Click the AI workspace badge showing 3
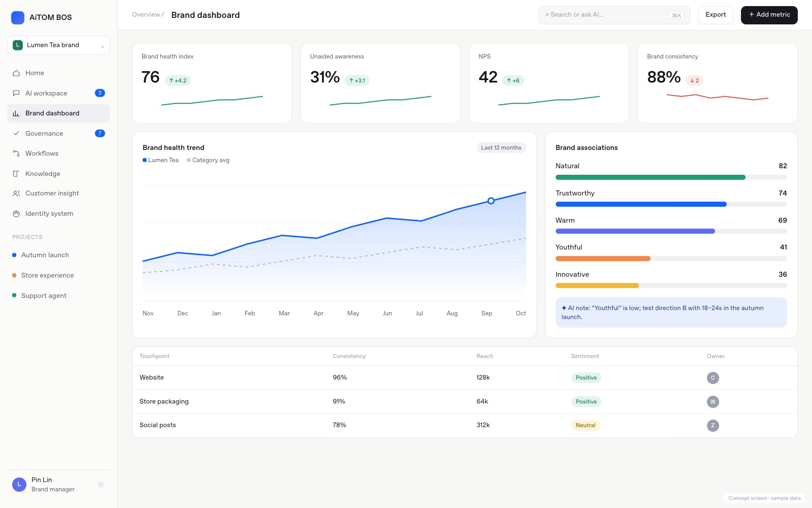 (x=100, y=93)
